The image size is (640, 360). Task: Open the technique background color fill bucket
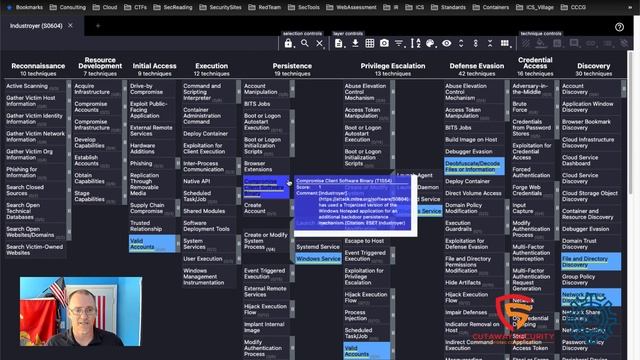[541, 43]
